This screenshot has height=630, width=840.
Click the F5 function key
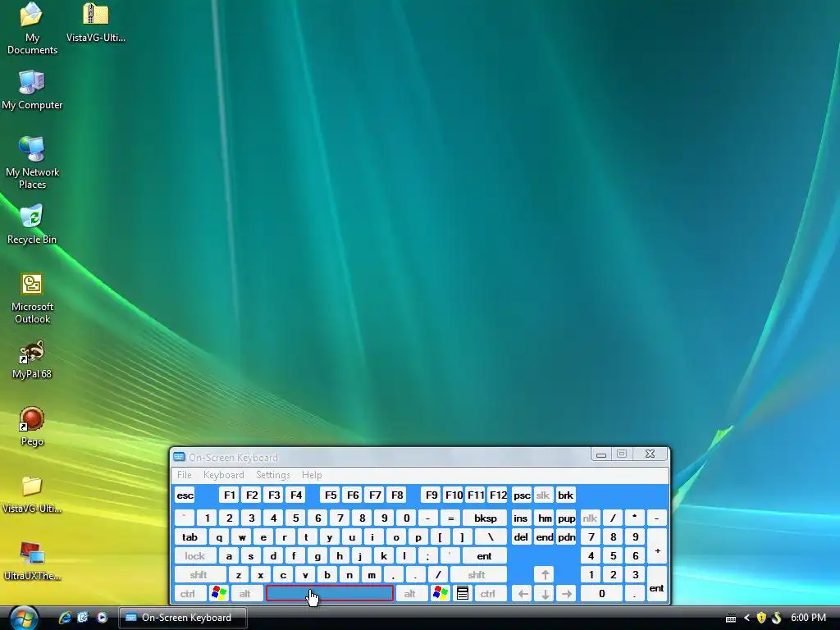pyautogui.click(x=331, y=495)
